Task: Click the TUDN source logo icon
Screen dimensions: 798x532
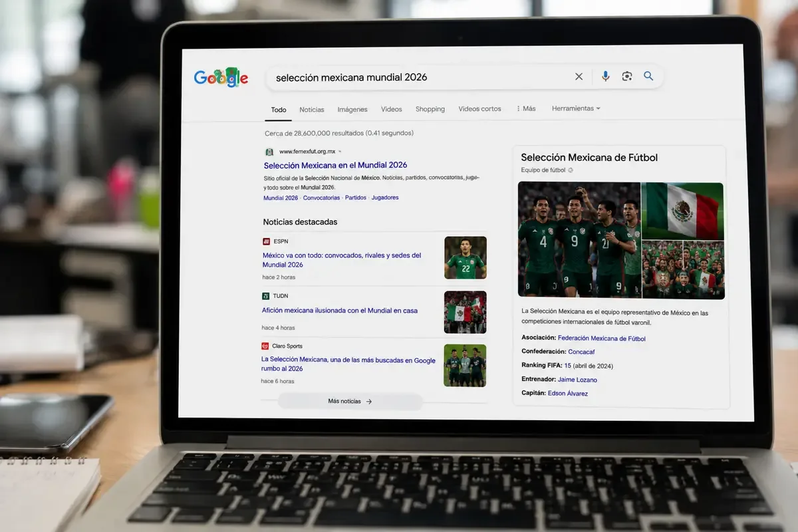Action: click(265, 296)
